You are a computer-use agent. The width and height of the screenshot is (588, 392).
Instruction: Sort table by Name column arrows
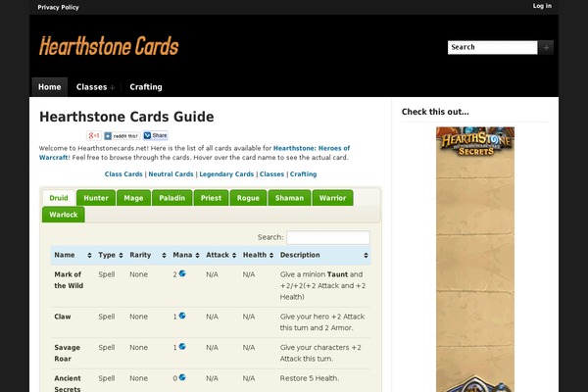coord(89,256)
